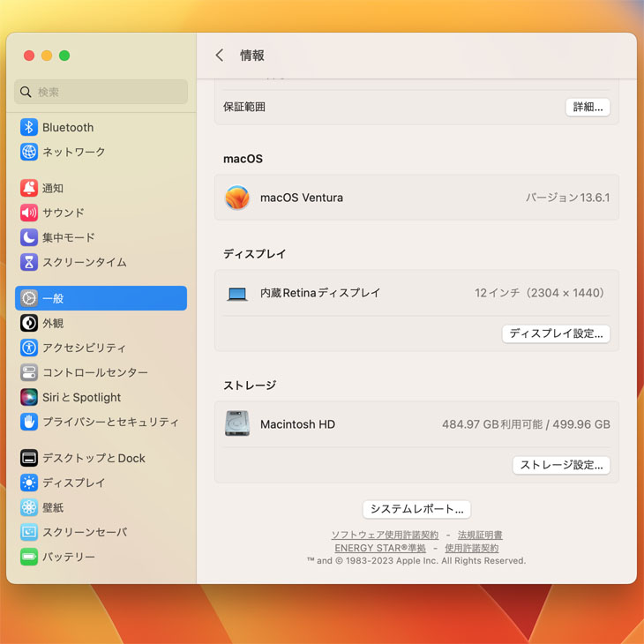Open デスクトップと Dock icon

coord(29,458)
